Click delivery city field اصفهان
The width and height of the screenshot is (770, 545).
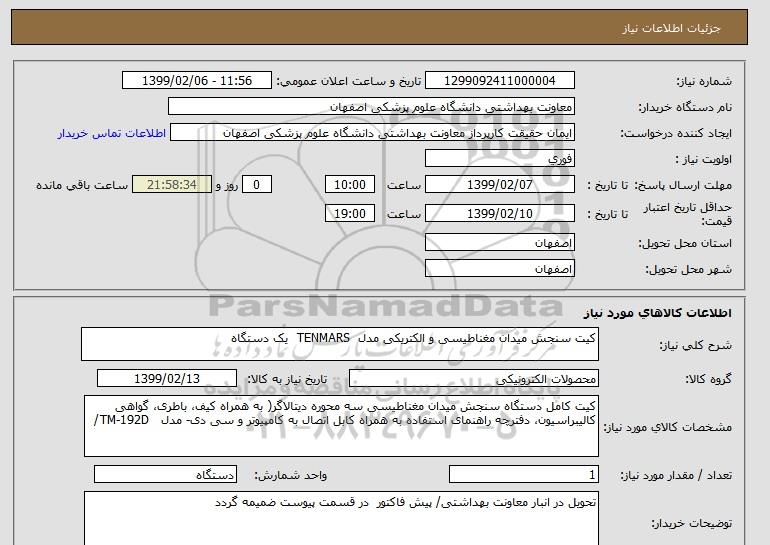coord(499,269)
